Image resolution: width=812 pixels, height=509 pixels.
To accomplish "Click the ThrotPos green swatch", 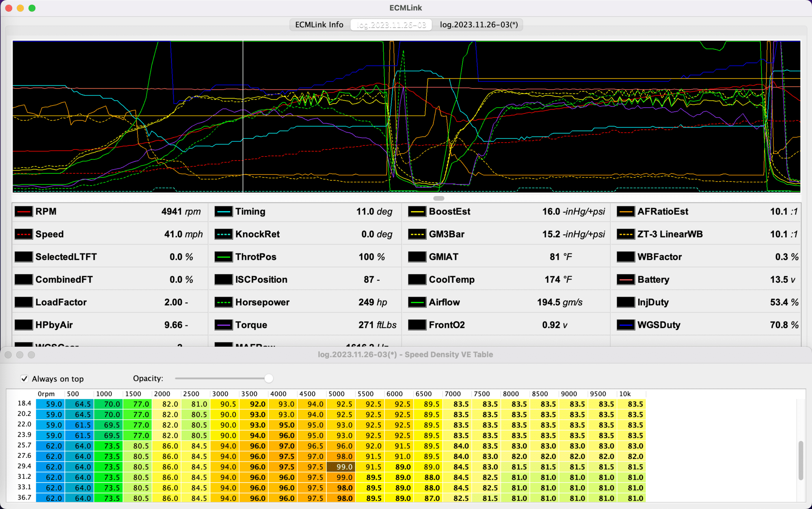I will click(x=223, y=257).
